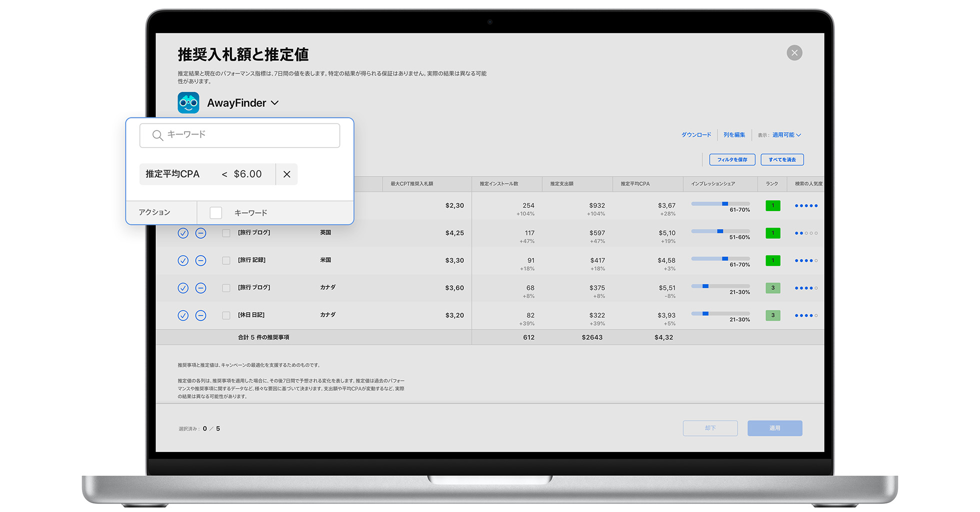Sort by 推定インストール数 column

pos(499,183)
